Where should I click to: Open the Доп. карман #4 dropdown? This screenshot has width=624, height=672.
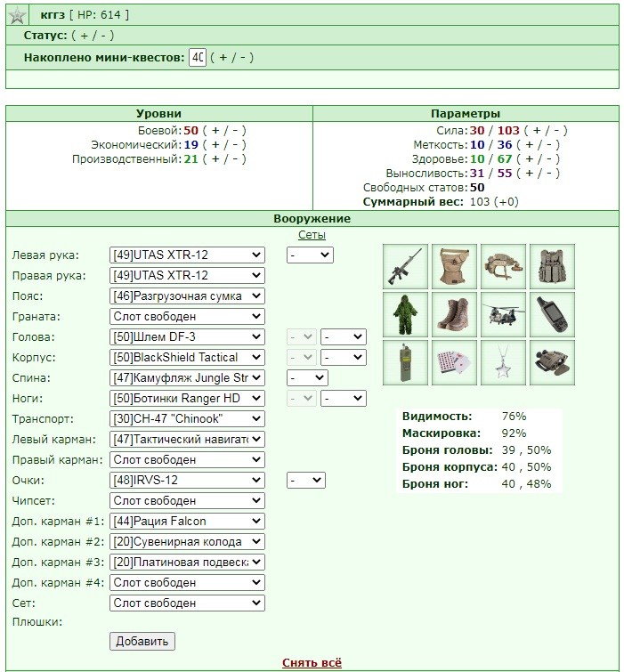point(187,582)
